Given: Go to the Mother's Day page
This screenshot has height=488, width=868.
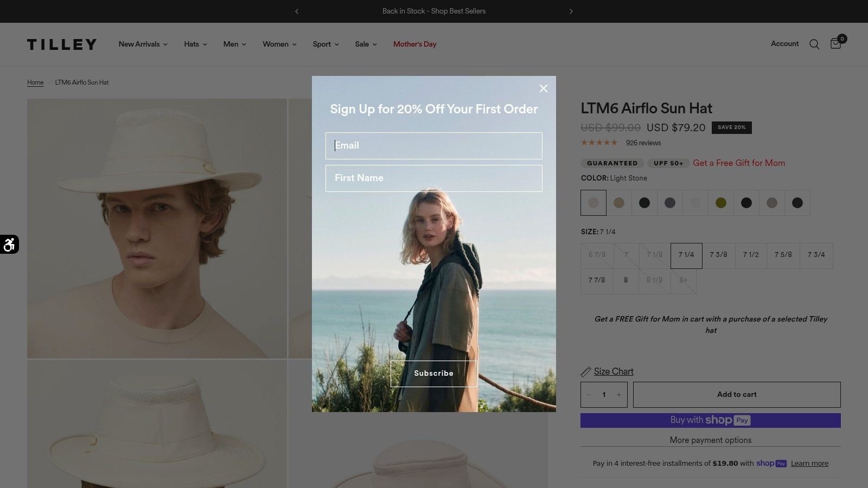Looking at the screenshot, I should 415,44.
